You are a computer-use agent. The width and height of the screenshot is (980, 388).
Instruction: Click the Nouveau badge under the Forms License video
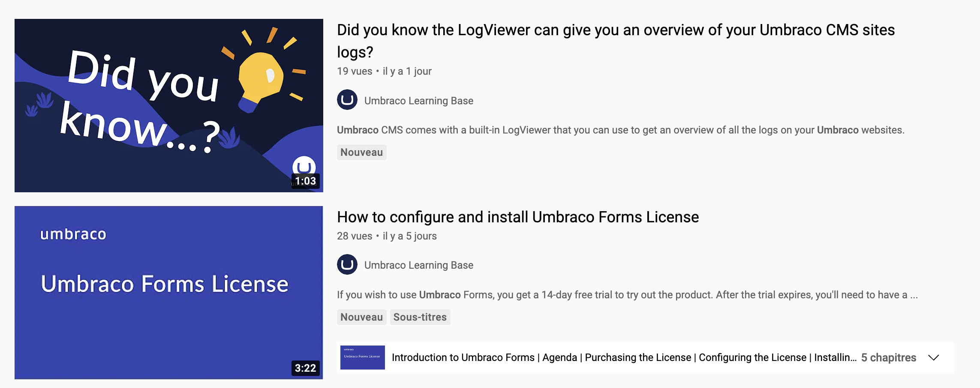362,317
